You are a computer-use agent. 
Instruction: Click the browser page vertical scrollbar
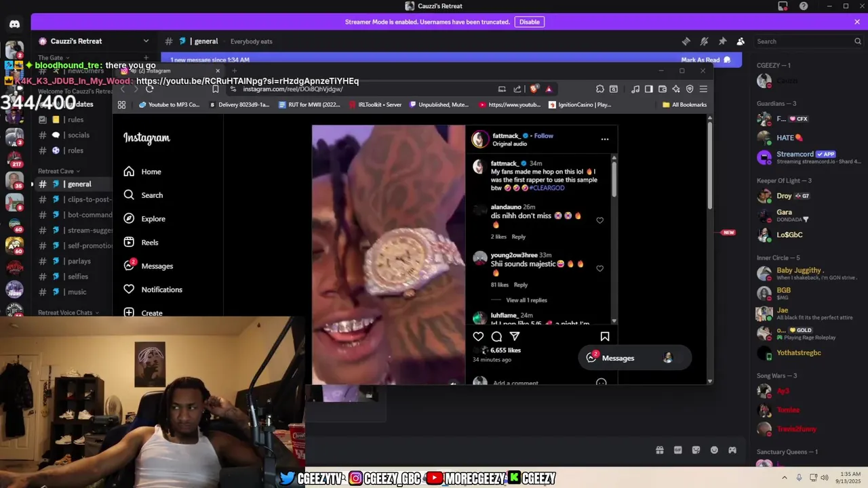tap(710, 165)
